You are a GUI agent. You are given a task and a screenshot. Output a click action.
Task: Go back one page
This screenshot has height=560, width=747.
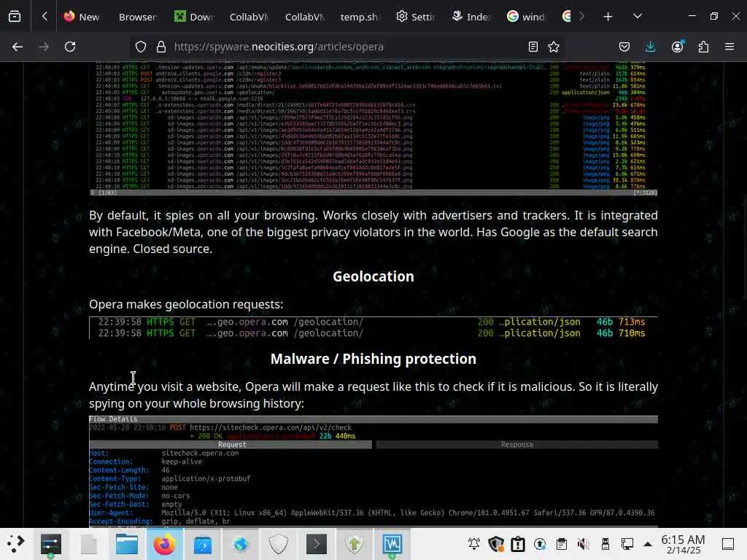tap(18, 47)
